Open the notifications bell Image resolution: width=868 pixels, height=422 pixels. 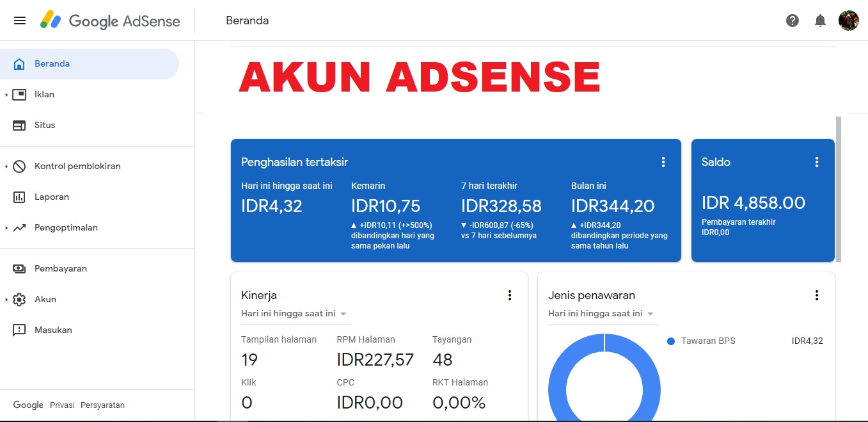(x=820, y=20)
